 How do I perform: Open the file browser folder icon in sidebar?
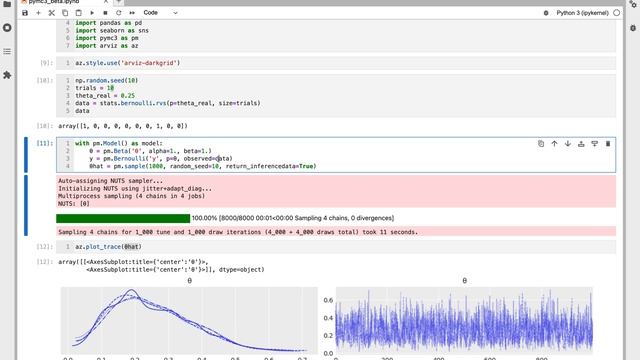click(x=7, y=4)
